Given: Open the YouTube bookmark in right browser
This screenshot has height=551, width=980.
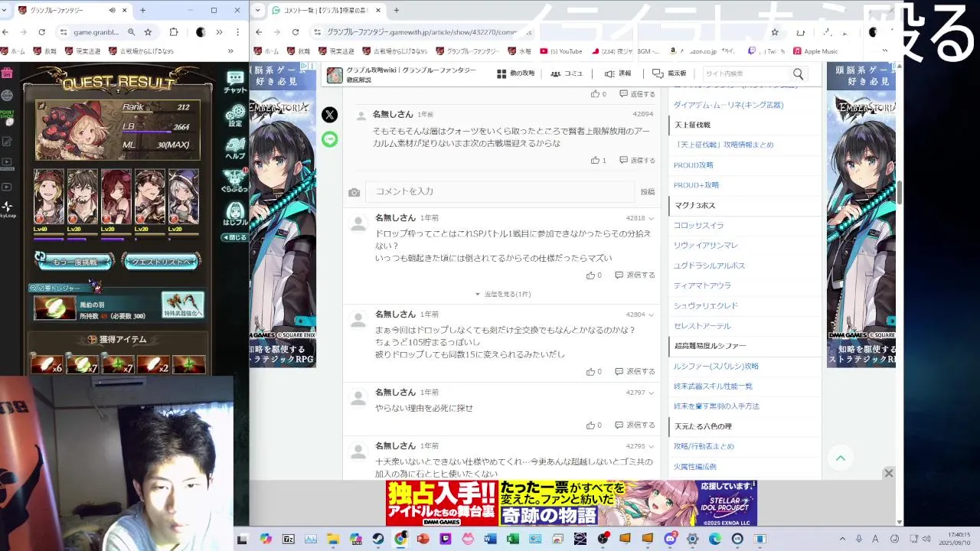Looking at the screenshot, I should [561, 51].
